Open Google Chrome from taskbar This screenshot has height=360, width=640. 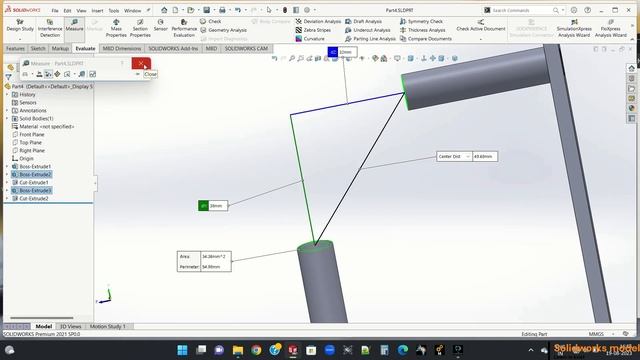coord(256,350)
